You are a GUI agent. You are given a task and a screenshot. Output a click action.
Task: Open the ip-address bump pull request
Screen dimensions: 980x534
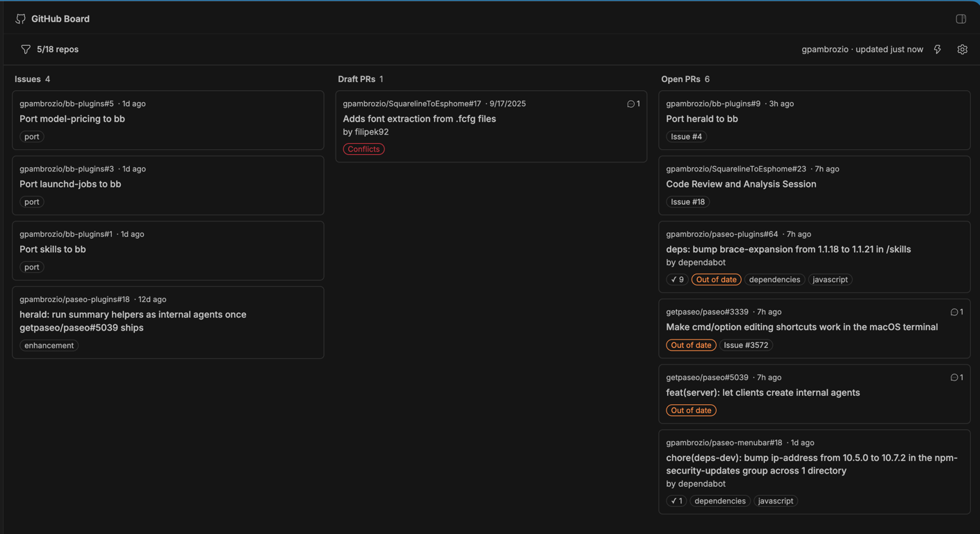pos(812,464)
